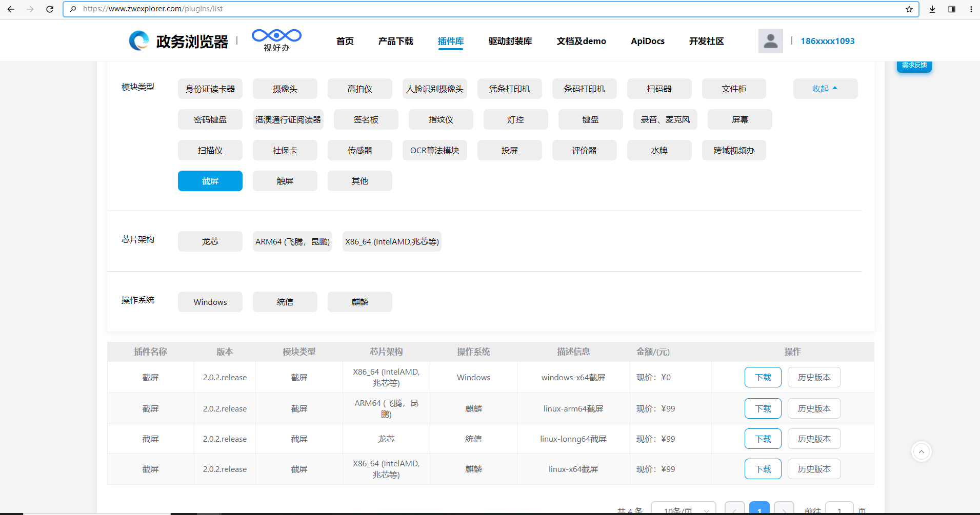View 历史版本 for windows-x64截屏
The height and width of the screenshot is (515, 980).
[814, 377]
